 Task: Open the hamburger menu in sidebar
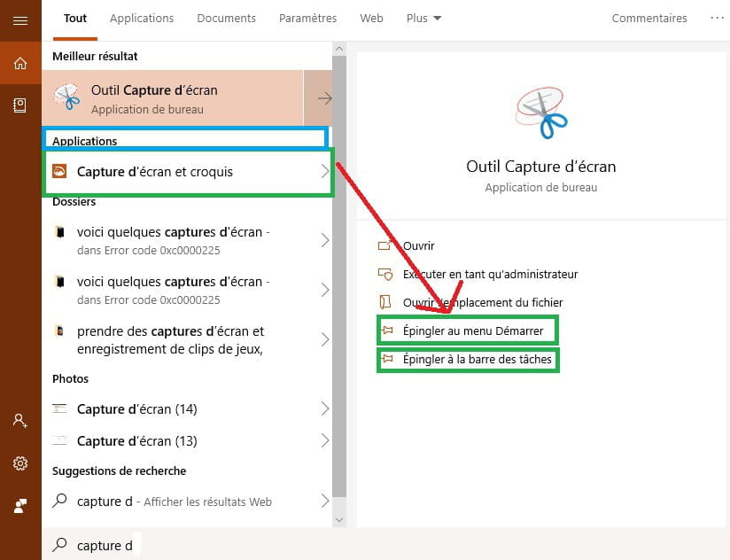point(20,20)
